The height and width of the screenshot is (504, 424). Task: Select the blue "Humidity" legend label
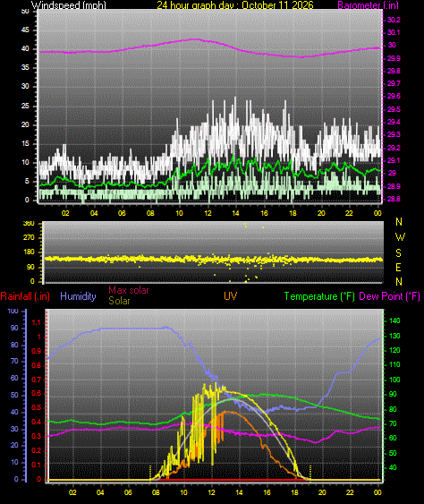coord(78,296)
